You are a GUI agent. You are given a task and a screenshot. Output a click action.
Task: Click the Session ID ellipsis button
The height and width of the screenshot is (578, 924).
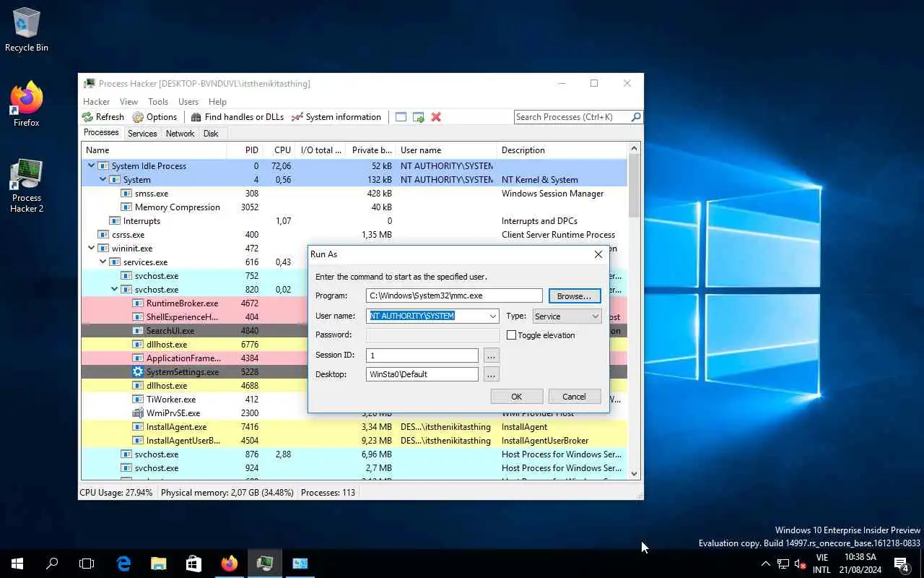coord(491,355)
